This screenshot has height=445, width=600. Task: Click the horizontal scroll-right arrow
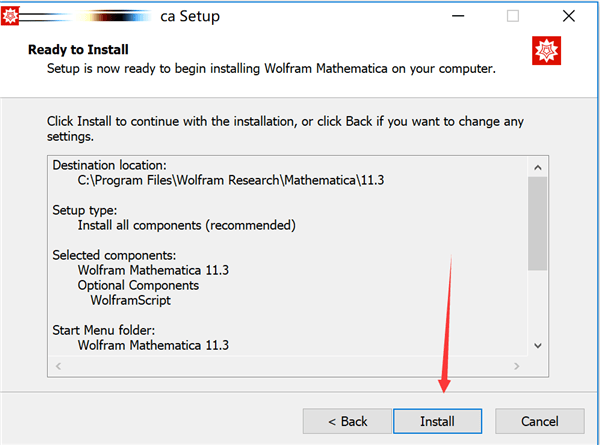(x=520, y=366)
